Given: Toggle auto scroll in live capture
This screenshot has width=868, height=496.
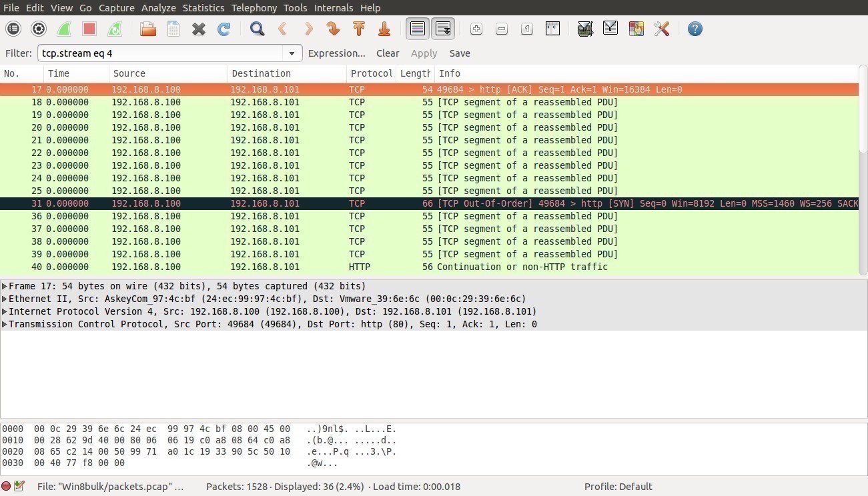Looking at the screenshot, I should point(443,29).
